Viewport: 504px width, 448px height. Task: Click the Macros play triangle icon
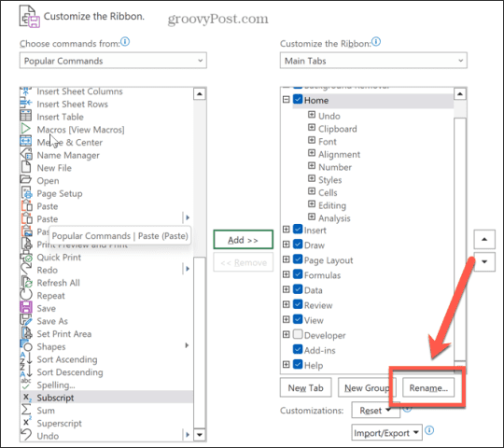(x=26, y=129)
